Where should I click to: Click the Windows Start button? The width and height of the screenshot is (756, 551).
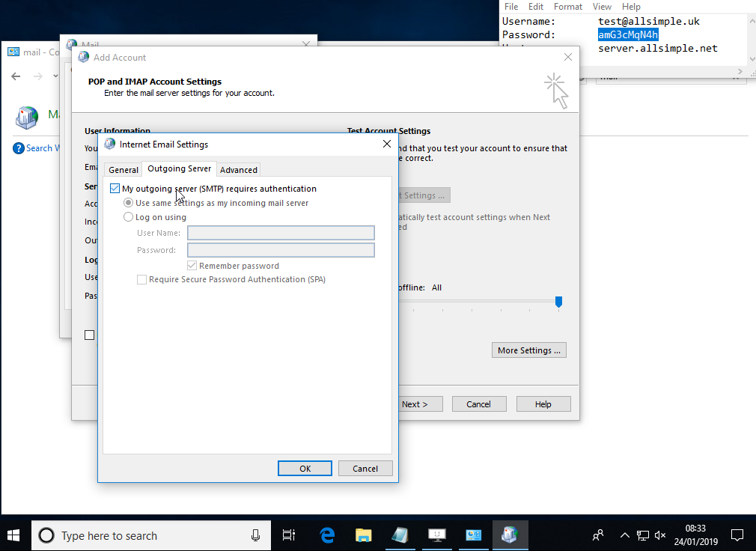tap(14, 535)
